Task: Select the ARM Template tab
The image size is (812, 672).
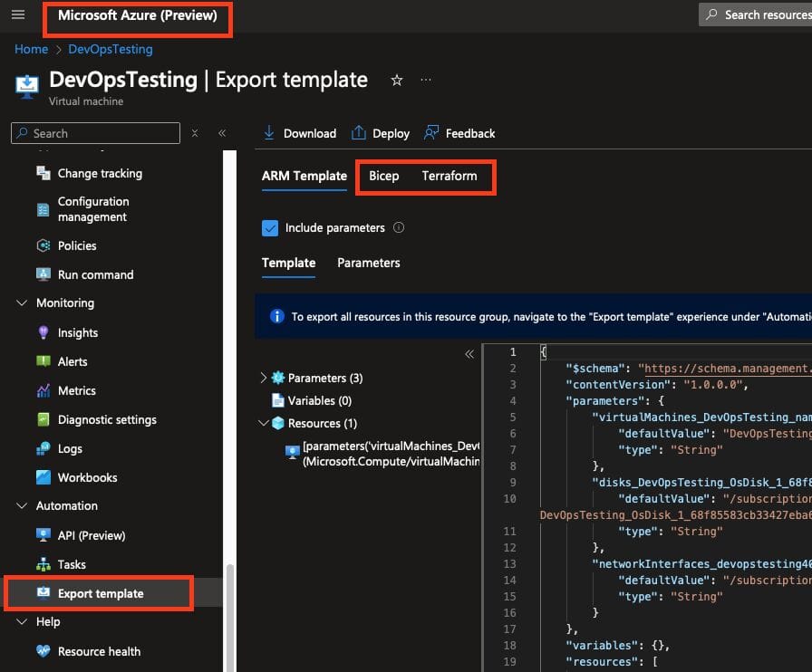Action: click(304, 176)
